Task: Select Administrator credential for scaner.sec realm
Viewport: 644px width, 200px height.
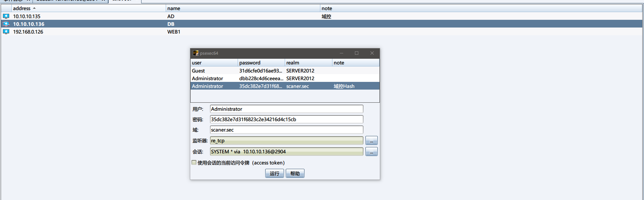Action: coord(285,86)
